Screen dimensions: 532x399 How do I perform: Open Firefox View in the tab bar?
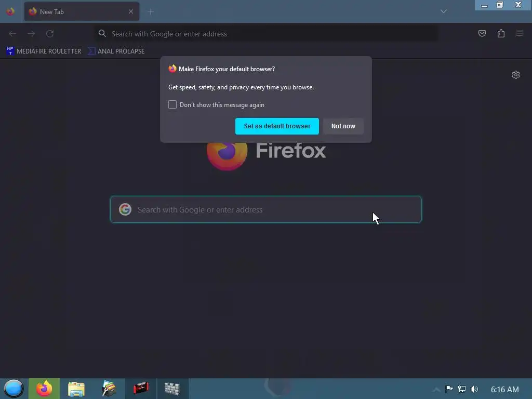click(10, 11)
